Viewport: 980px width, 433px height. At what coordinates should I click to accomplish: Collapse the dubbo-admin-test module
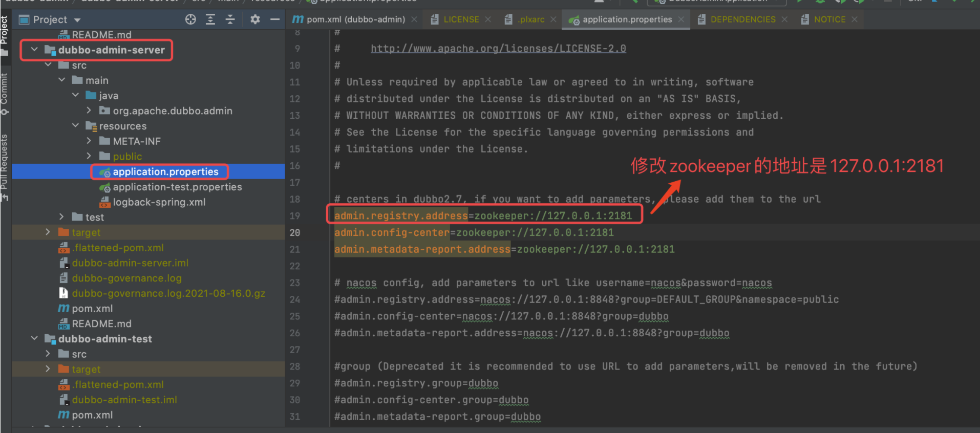coord(34,339)
